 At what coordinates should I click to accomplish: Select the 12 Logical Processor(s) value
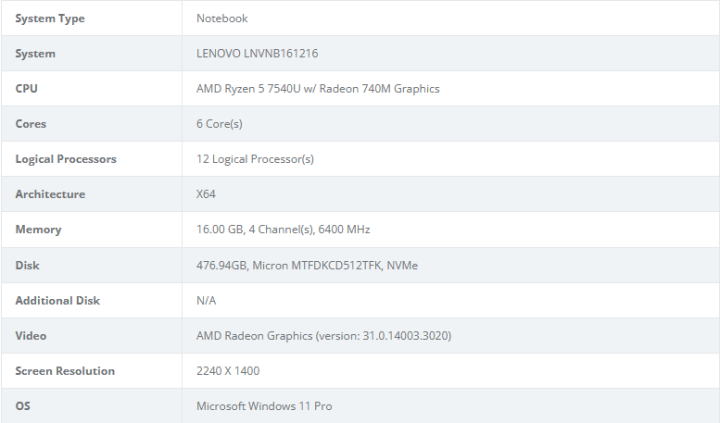255,159
